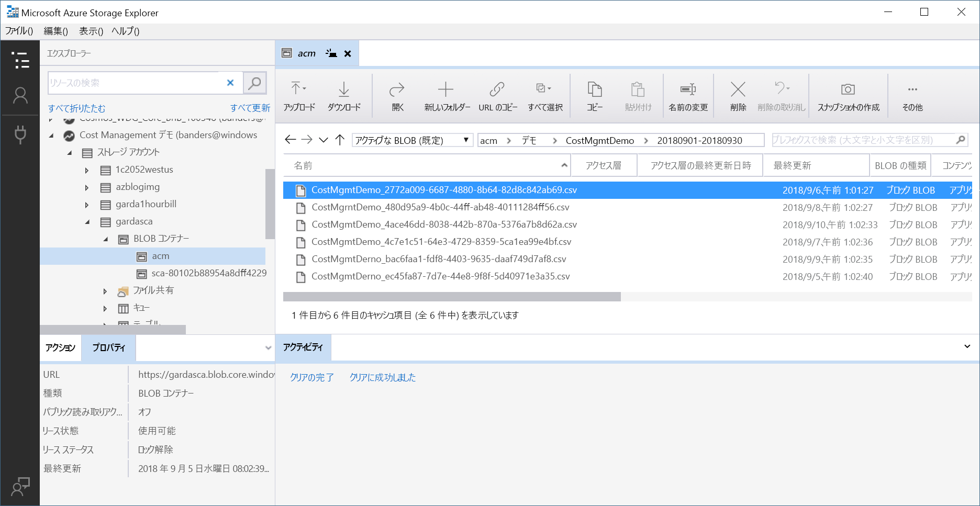Switch to the Properties (プロパティ) tab
Viewport: 980px width, 506px height.
click(x=108, y=347)
